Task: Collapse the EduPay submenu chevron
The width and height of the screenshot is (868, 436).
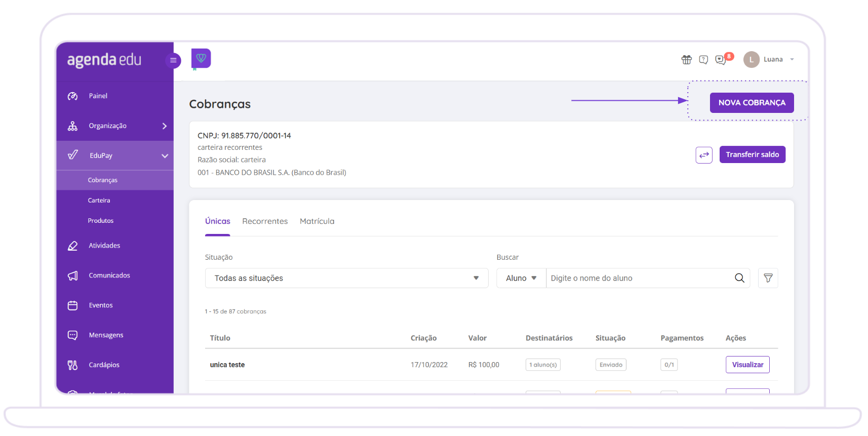Action: click(165, 156)
